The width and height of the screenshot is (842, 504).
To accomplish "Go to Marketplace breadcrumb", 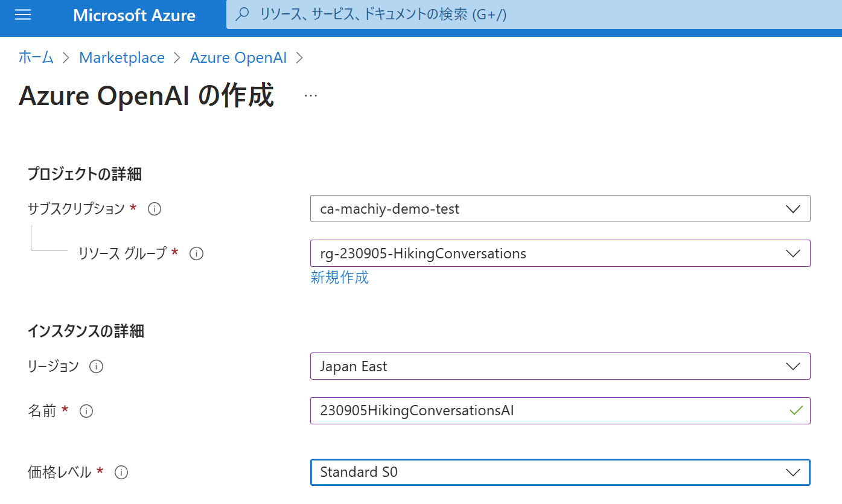I will [122, 57].
